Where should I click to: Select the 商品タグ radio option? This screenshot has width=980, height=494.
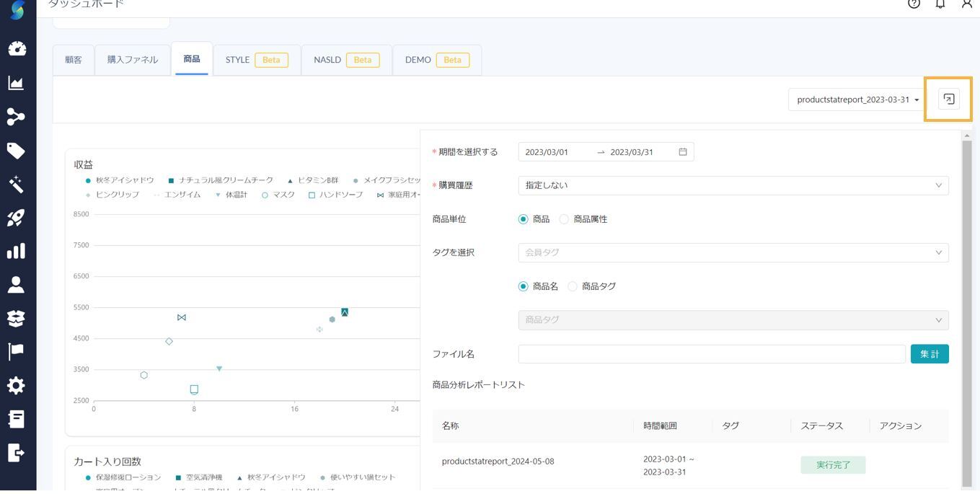[573, 286]
